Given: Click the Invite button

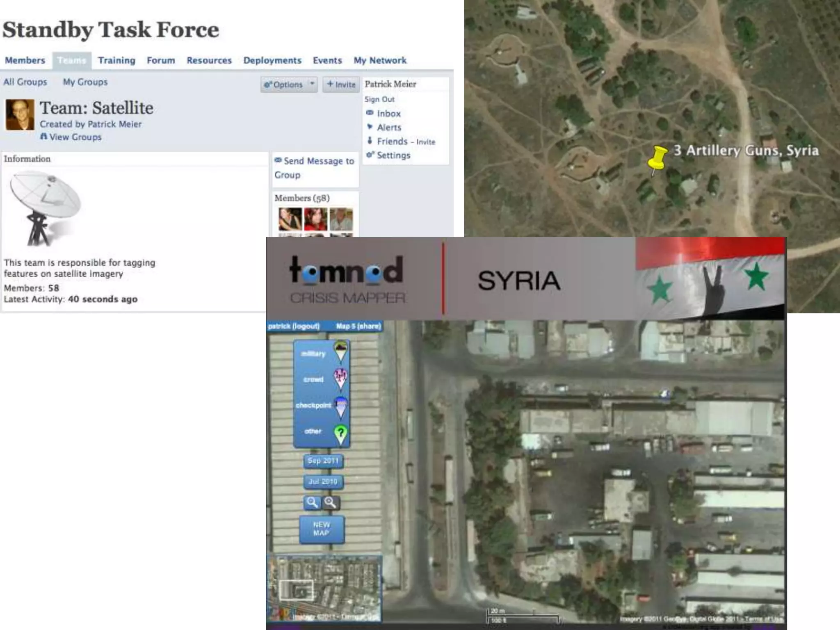Looking at the screenshot, I should tap(341, 84).
